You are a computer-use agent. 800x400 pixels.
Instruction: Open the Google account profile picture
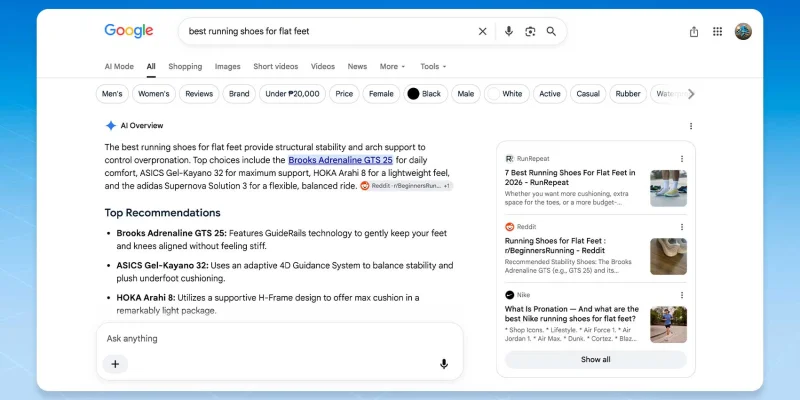tap(743, 32)
